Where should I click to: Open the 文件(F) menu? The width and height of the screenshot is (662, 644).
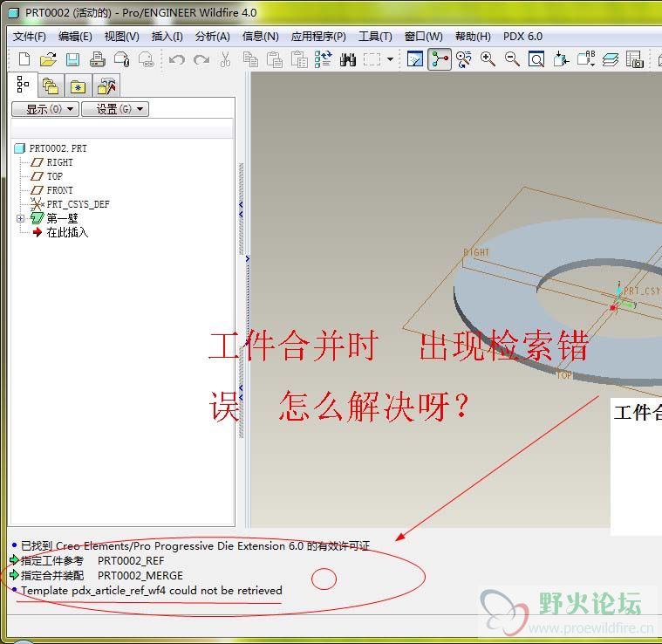click(x=29, y=37)
